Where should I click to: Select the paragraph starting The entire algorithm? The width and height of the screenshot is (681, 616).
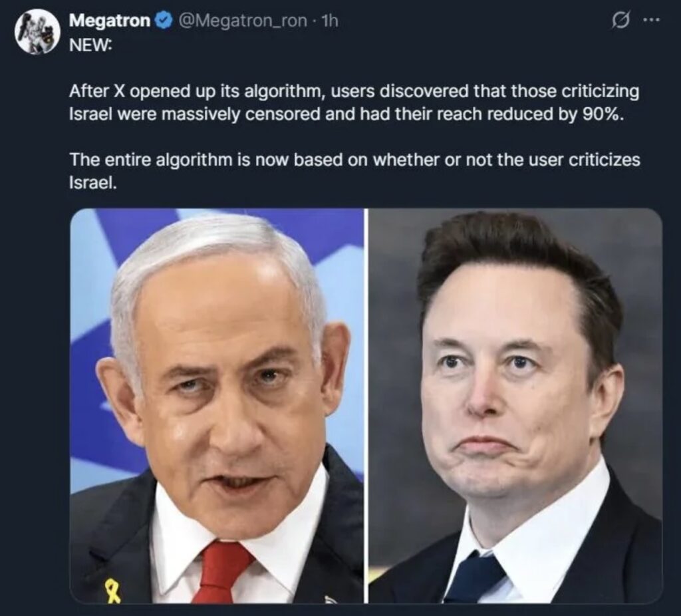tap(354, 171)
